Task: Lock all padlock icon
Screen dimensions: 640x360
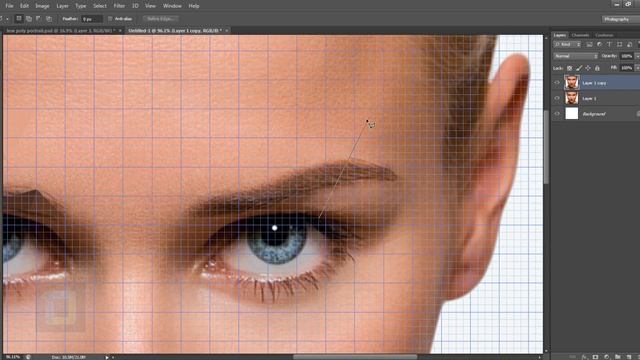Action: (597, 68)
